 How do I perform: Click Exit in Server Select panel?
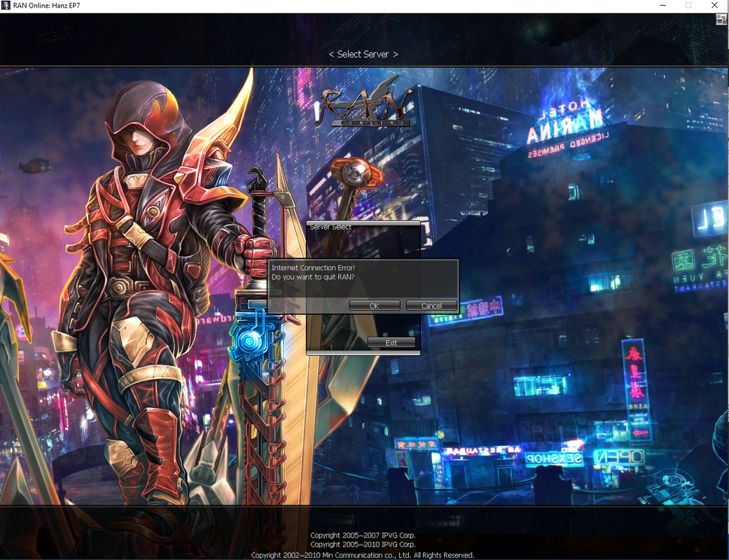click(x=391, y=342)
